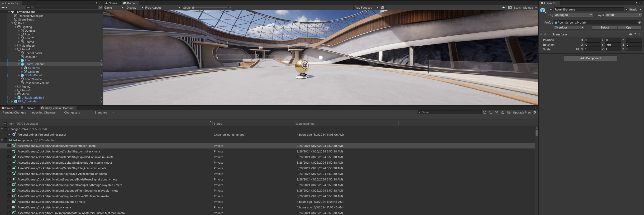Viewport: 644px width, 215px height.
Task: Uncheck ProjectSettings.asset changed item
Action: 9,134
